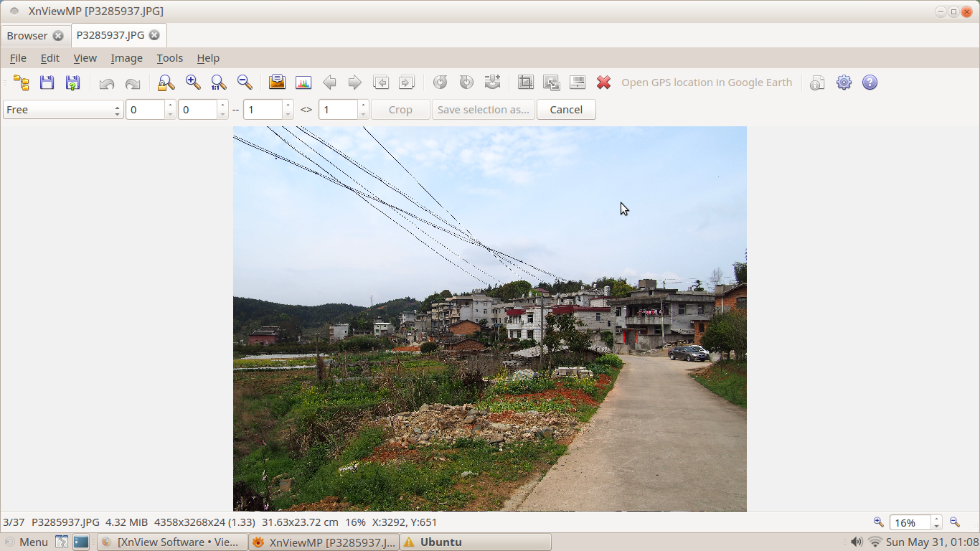Click the first crop coordinate input field
Viewport: 980px width, 551px height.
[146, 110]
